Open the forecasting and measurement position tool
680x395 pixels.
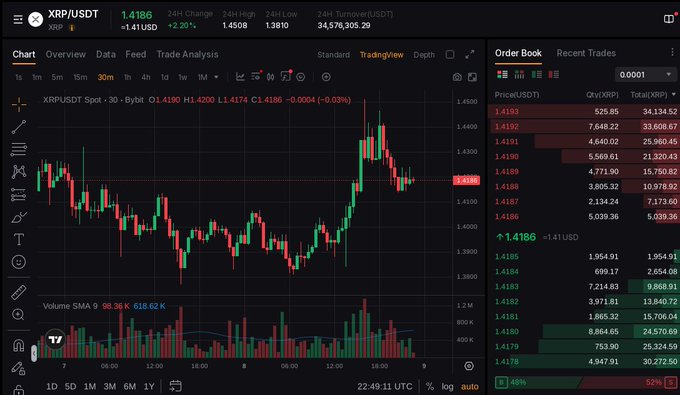(19, 195)
